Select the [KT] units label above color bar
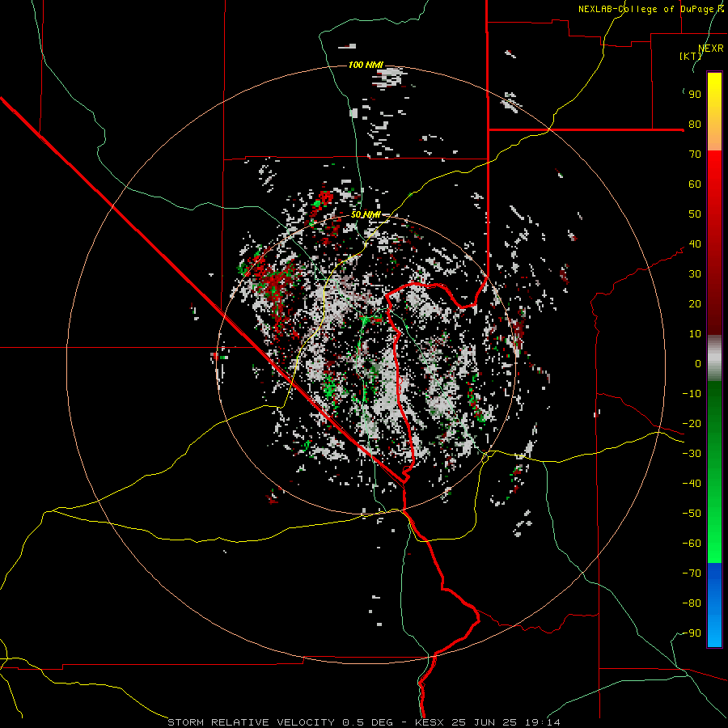Viewport: 728px width, 728px height. pyautogui.click(x=691, y=56)
